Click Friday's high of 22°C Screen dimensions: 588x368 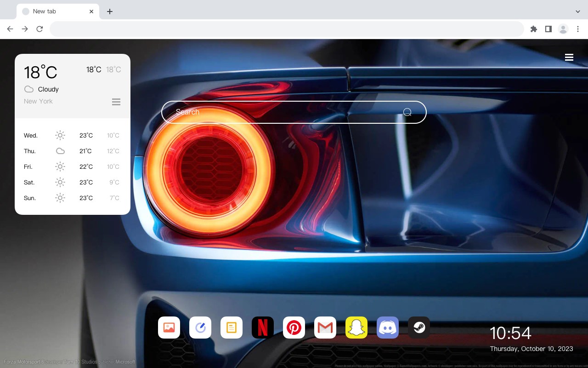point(86,167)
